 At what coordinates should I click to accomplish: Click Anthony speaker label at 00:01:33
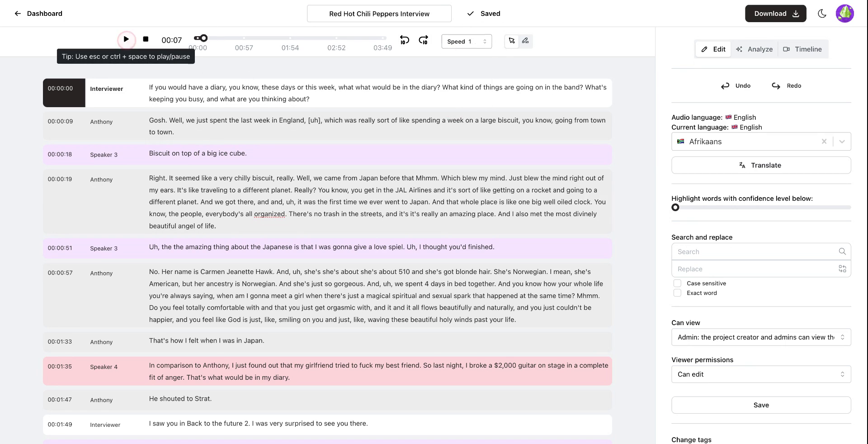click(101, 342)
